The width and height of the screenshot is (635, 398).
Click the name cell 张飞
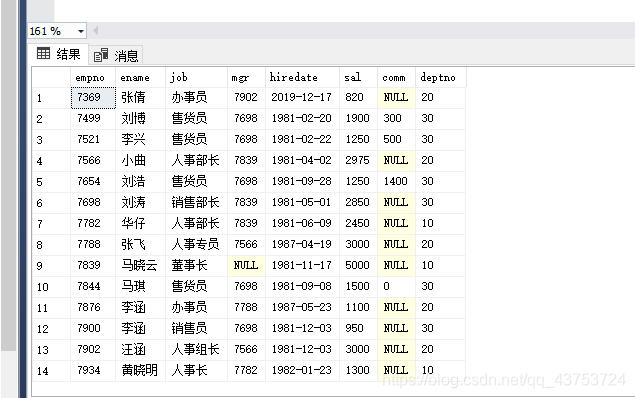pyautogui.click(x=141, y=245)
